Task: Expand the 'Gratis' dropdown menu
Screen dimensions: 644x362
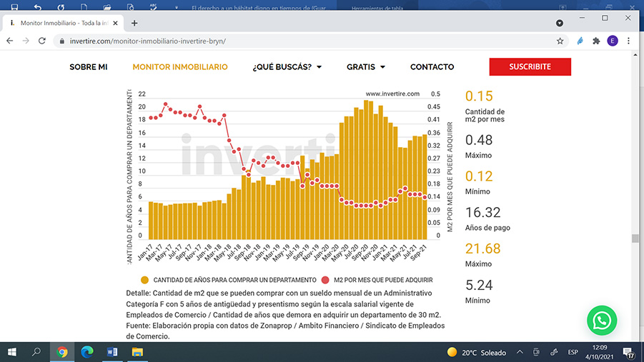Action: (365, 67)
